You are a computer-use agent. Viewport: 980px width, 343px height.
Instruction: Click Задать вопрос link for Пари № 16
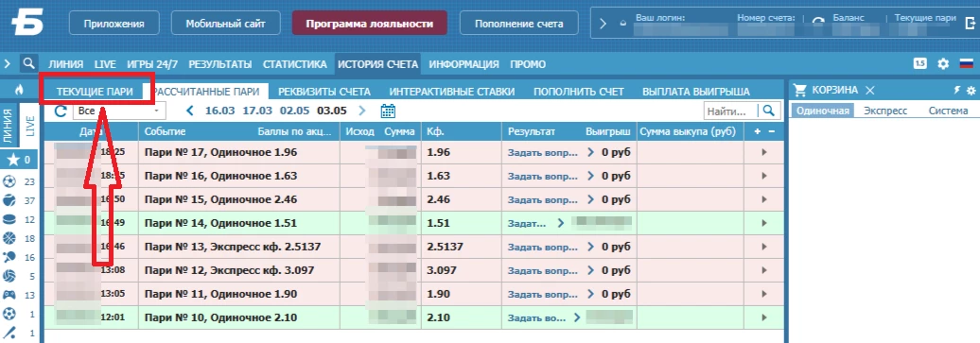(x=543, y=176)
